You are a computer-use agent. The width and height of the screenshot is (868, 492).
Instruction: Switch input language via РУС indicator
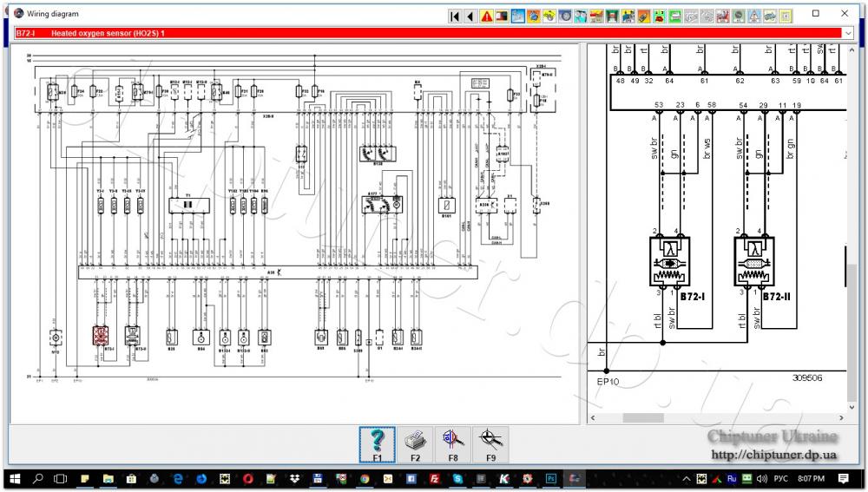click(780, 479)
